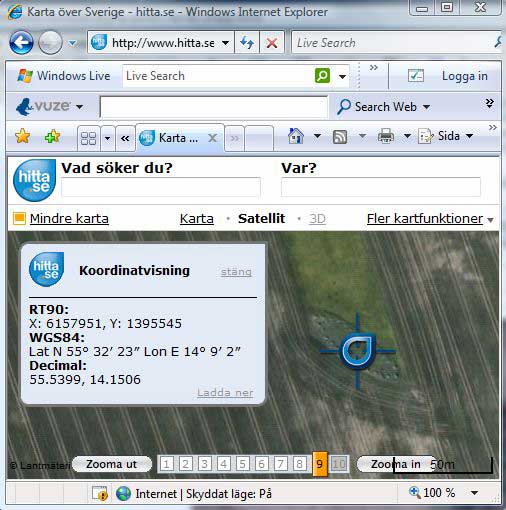This screenshot has width=506, height=510.
Task: Click the hitta.se favicon in the address bar
Action: click(99, 43)
